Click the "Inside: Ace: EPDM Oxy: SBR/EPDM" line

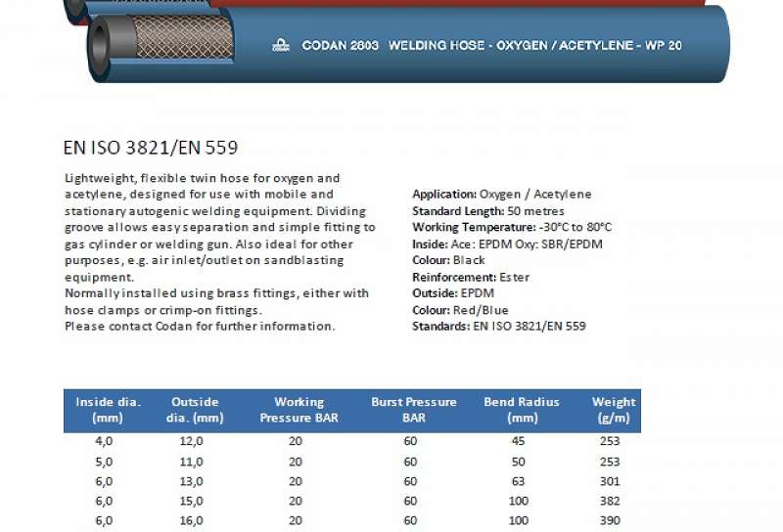pos(507,244)
